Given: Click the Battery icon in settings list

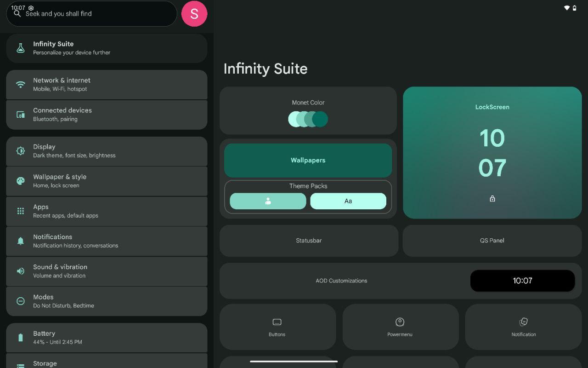Looking at the screenshot, I should [x=20, y=338].
